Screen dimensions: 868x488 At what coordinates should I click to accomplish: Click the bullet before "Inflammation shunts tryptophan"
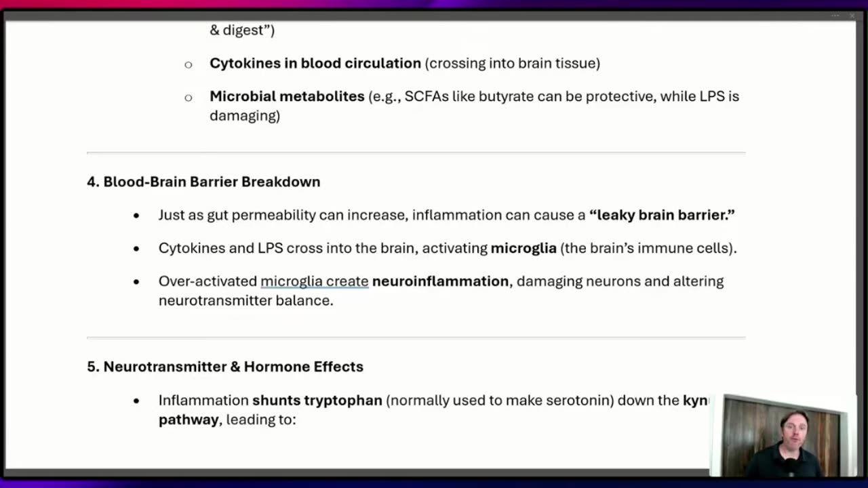coord(136,401)
